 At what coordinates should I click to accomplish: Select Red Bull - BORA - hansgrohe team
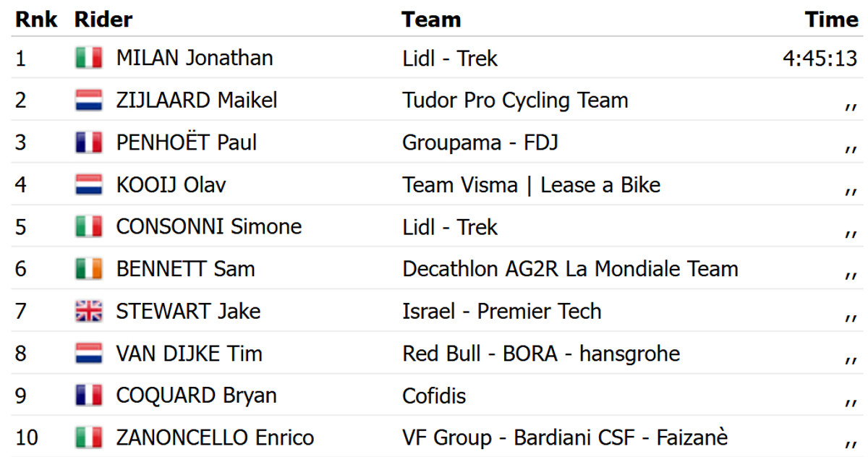coord(541,354)
